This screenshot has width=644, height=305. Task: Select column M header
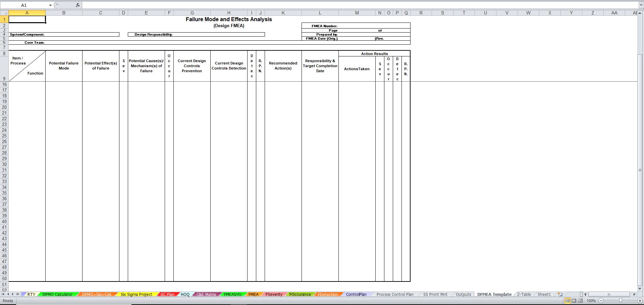[x=357, y=13]
